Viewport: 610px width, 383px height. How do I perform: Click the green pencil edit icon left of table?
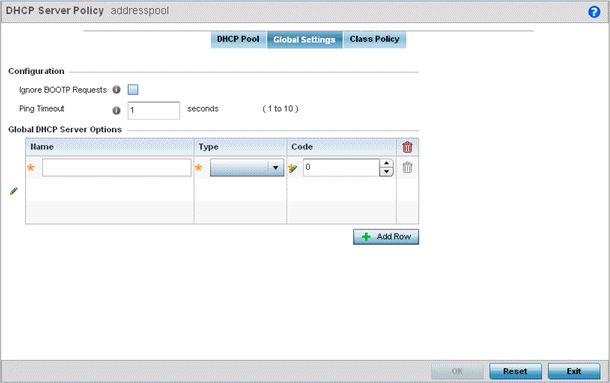click(x=14, y=191)
